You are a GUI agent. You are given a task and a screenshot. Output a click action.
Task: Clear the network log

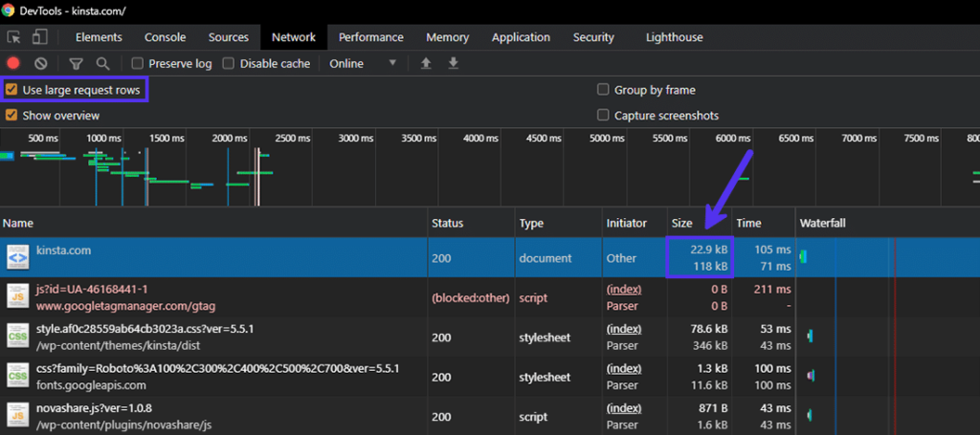coord(41,63)
